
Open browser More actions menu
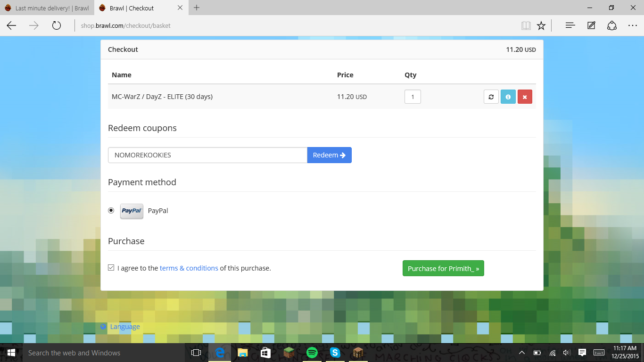(x=632, y=25)
